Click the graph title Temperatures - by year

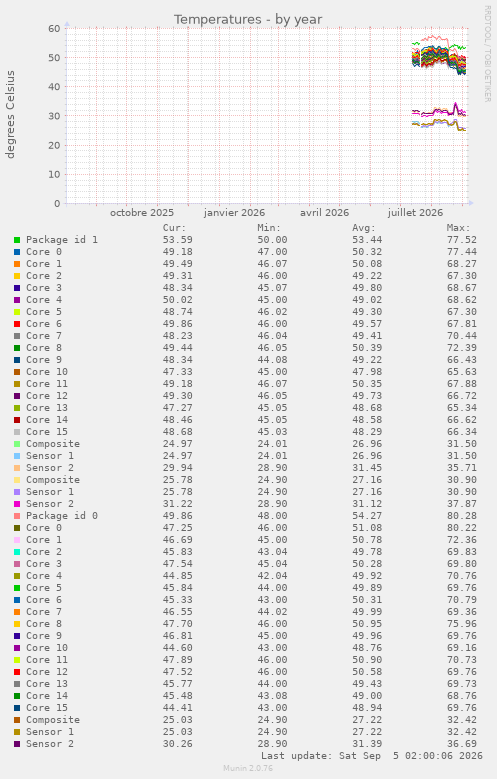point(248,19)
